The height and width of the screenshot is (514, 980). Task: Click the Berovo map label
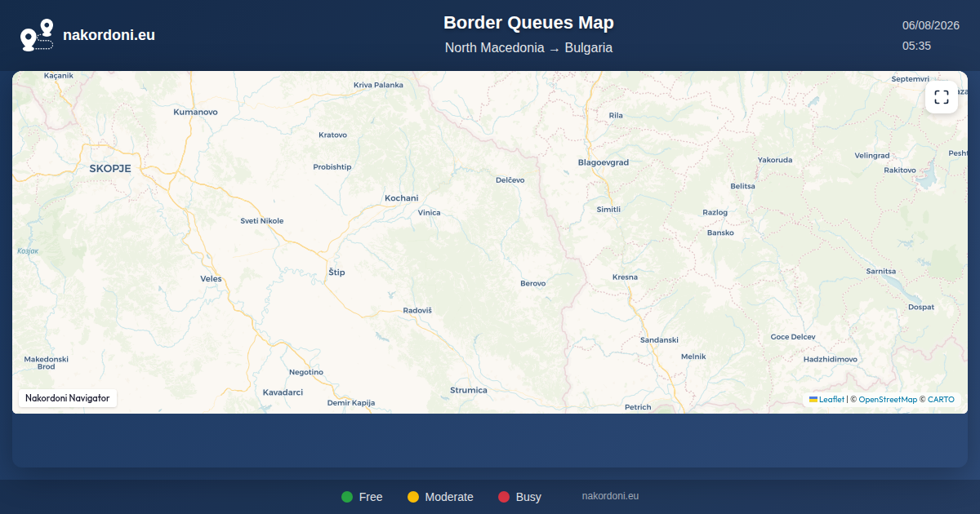533,283
